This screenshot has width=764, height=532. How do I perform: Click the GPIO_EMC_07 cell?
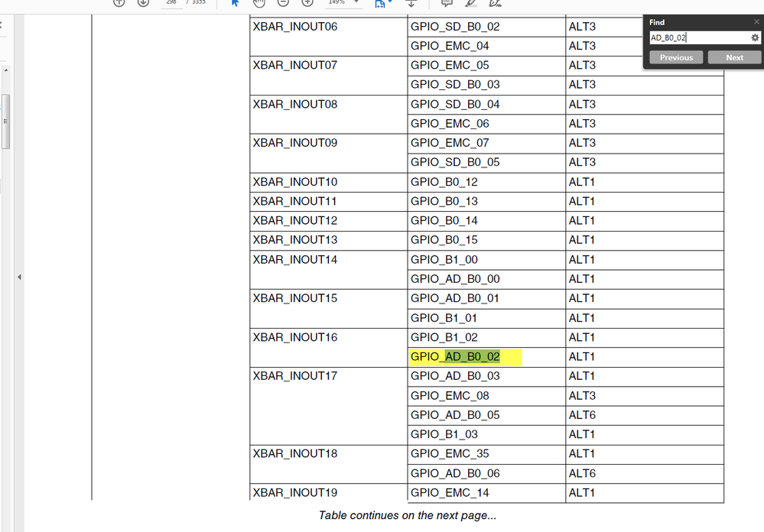click(486, 143)
